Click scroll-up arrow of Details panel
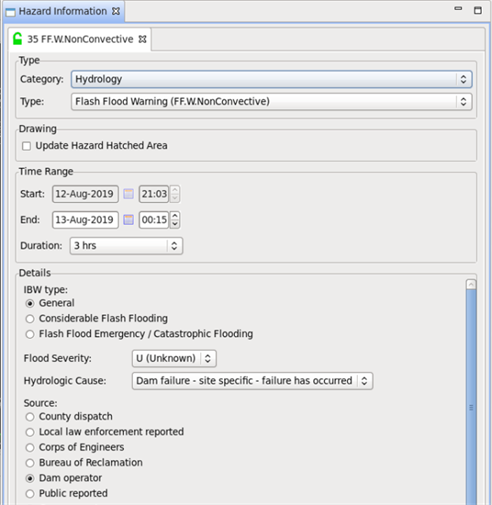The height and width of the screenshot is (505, 492). tap(471, 284)
